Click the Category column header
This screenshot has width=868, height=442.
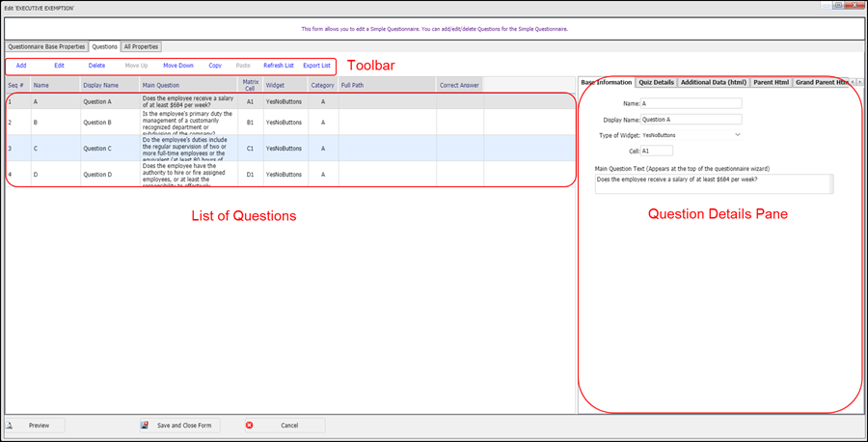pyautogui.click(x=323, y=85)
